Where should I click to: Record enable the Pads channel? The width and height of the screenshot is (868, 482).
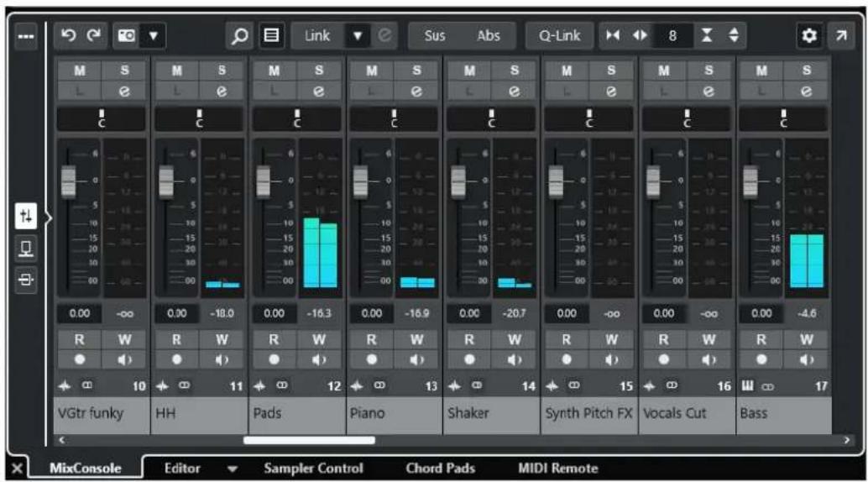pyautogui.click(x=274, y=359)
